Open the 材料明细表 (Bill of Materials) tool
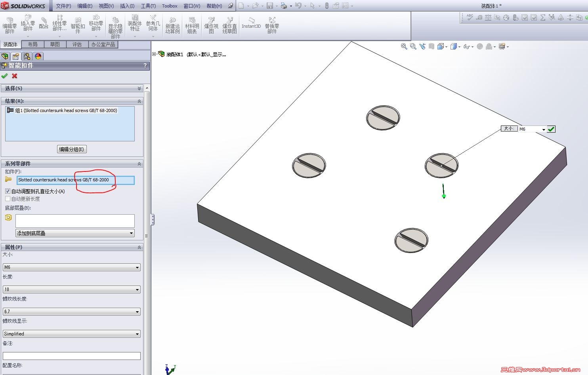The height and width of the screenshot is (375, 588). (192, 26)
